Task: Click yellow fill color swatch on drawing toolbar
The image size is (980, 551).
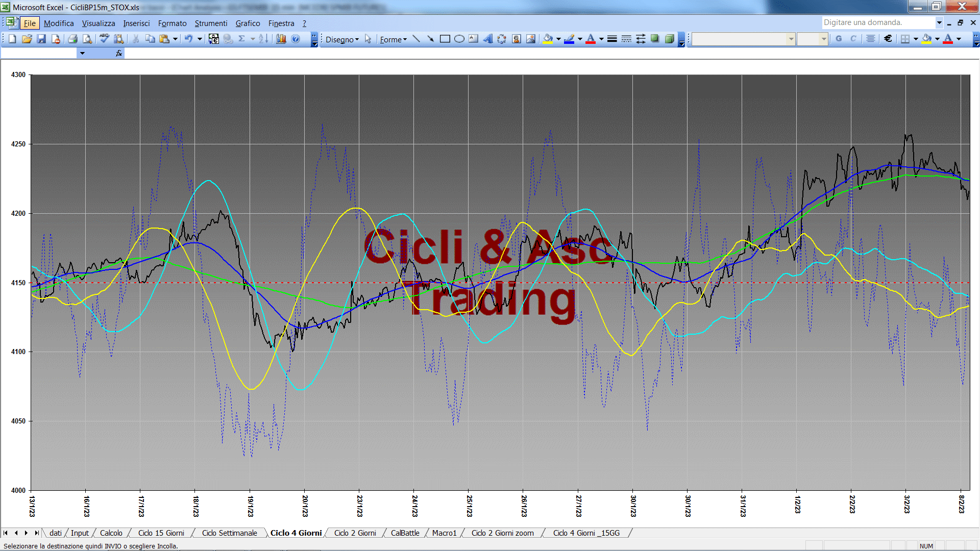Action: point(548,39)
